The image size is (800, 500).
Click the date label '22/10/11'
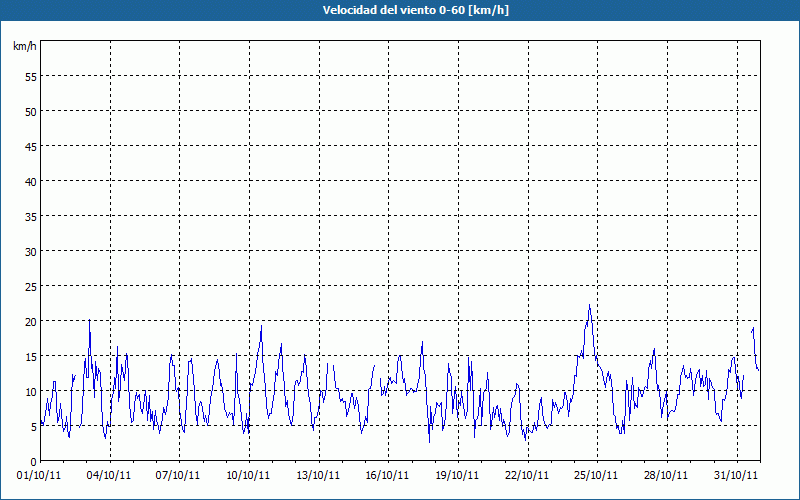point(527,476)
